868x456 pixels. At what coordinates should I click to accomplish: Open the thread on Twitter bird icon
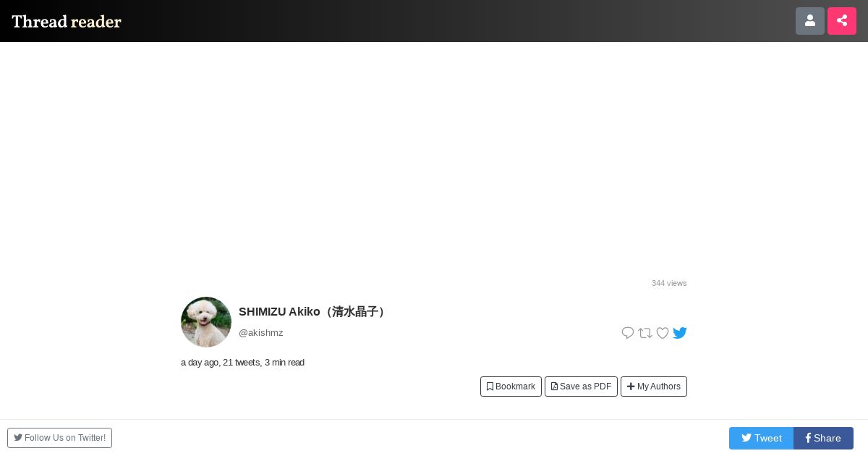pyautogui.click(x=680, y=333)
